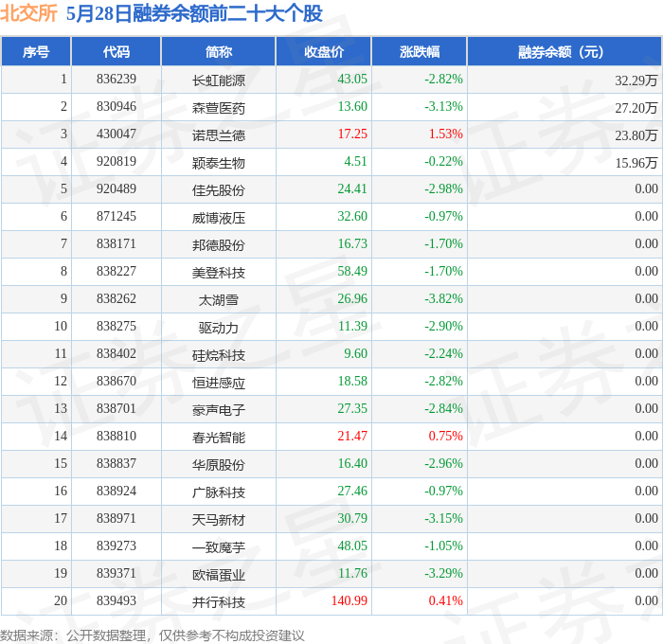Select stock code 838670

coord(116,381)
